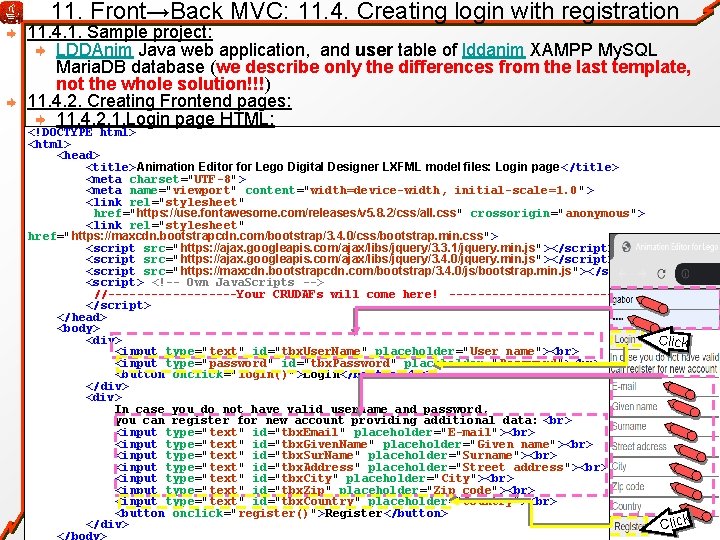The height and width of the screenshot is (540, 720).
Task: Focus the City input field
Action: coord(663,467)
